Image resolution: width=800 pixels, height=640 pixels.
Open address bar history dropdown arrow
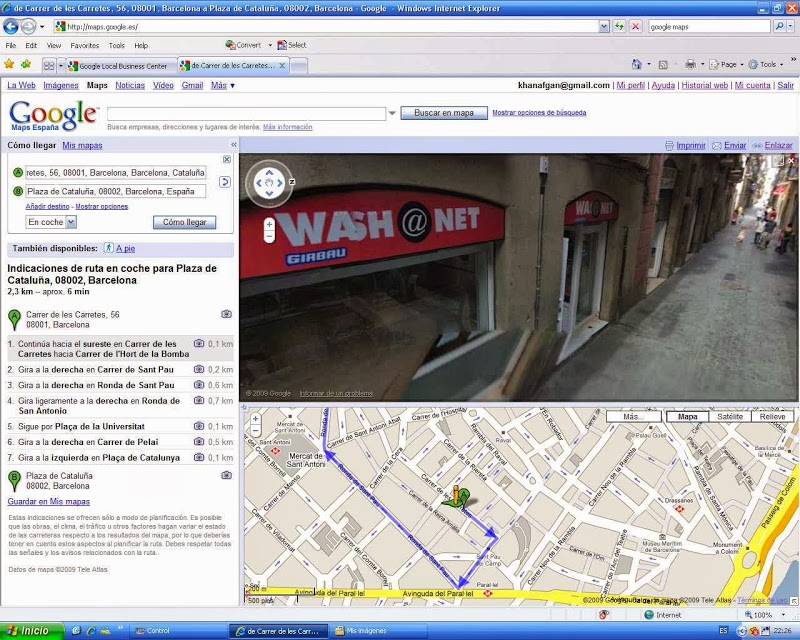(x=604, y=27)
